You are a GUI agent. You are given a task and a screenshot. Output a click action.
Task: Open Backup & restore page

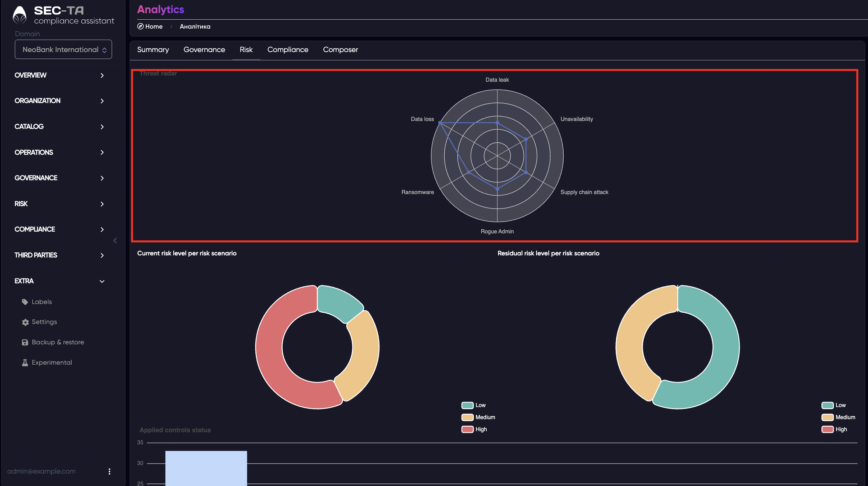pyautogui.click(x=58, y=342)
